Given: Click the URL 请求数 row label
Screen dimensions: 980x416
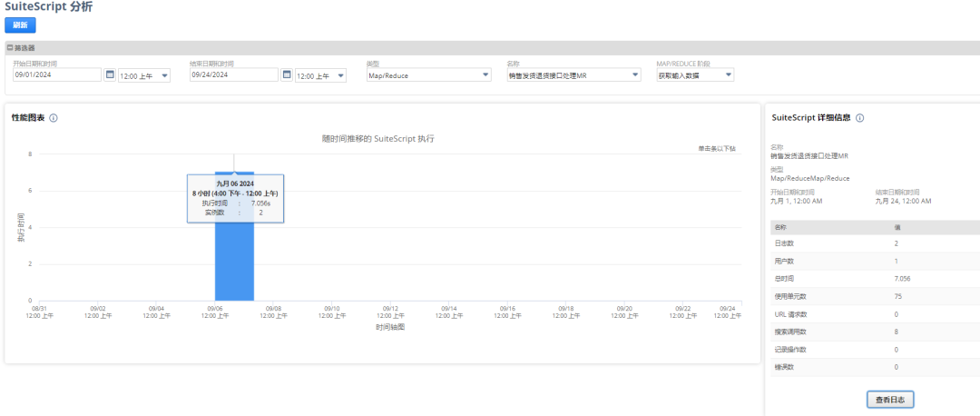Looking at the screenshot, I should click(x=790, y=314).
